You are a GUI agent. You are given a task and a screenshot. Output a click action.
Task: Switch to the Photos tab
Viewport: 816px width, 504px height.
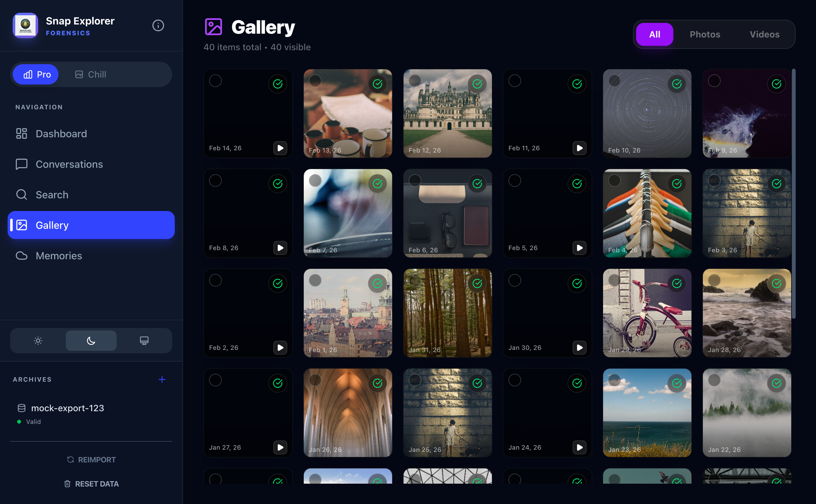tap(704, 34)
